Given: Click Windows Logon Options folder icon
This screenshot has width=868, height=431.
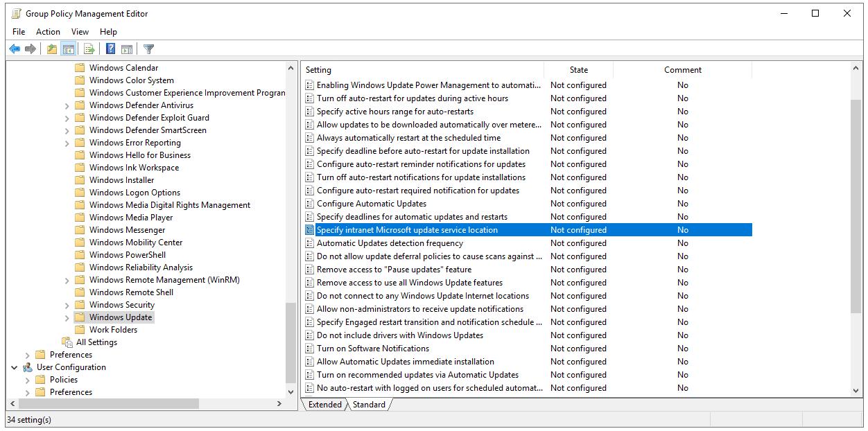Looking at the screenshot, I should [80, 193].
